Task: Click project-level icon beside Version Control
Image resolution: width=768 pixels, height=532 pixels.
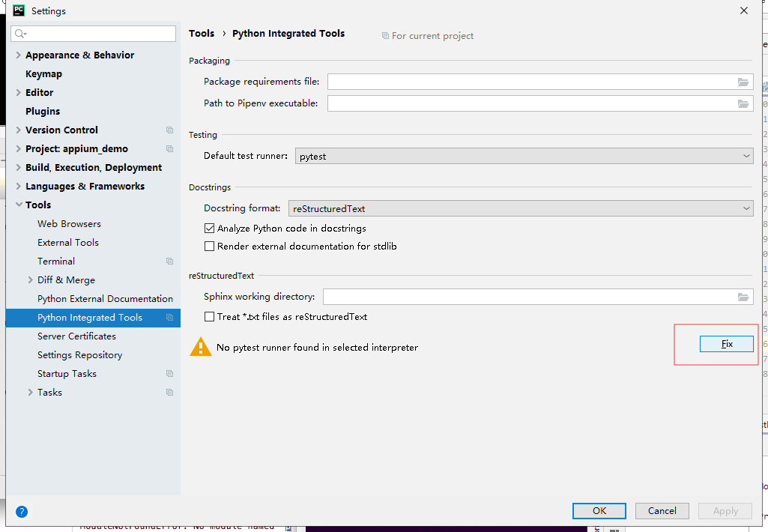Action: [x=169, y=130]
